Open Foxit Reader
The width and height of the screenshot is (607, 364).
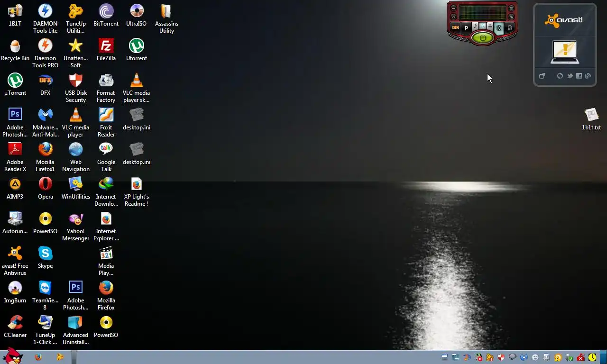tap(106, 122)
